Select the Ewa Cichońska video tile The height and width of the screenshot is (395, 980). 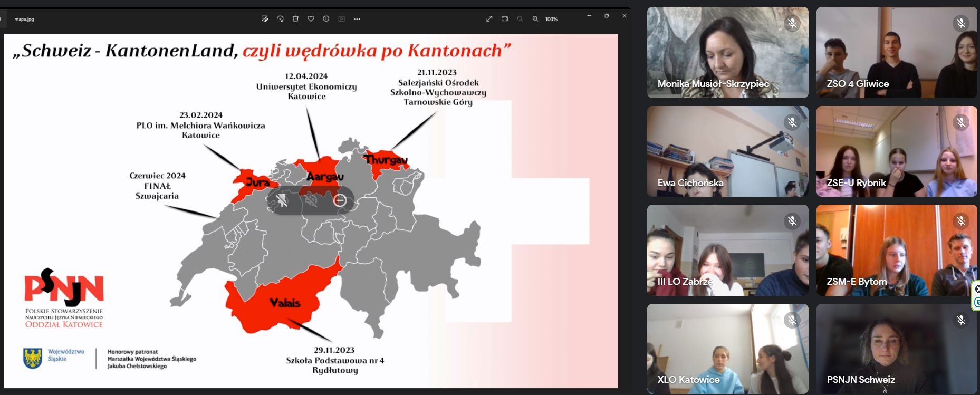(x=727, y=151)
